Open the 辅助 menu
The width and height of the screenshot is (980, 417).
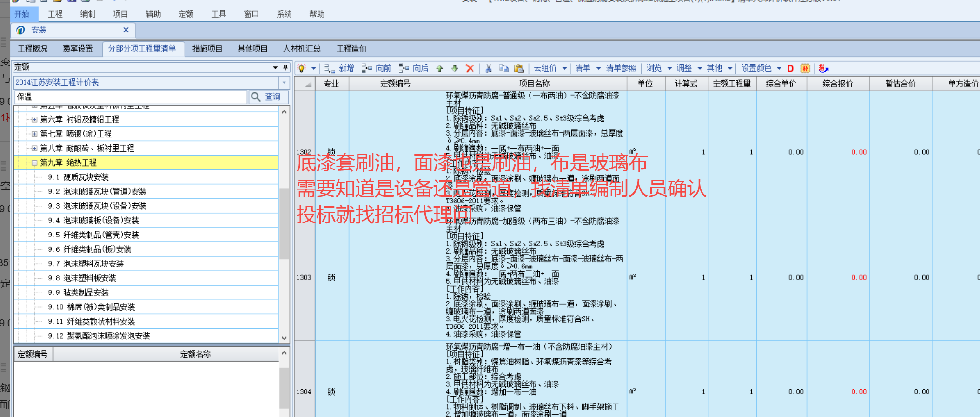pyautogui.click(x=153, y=14)
